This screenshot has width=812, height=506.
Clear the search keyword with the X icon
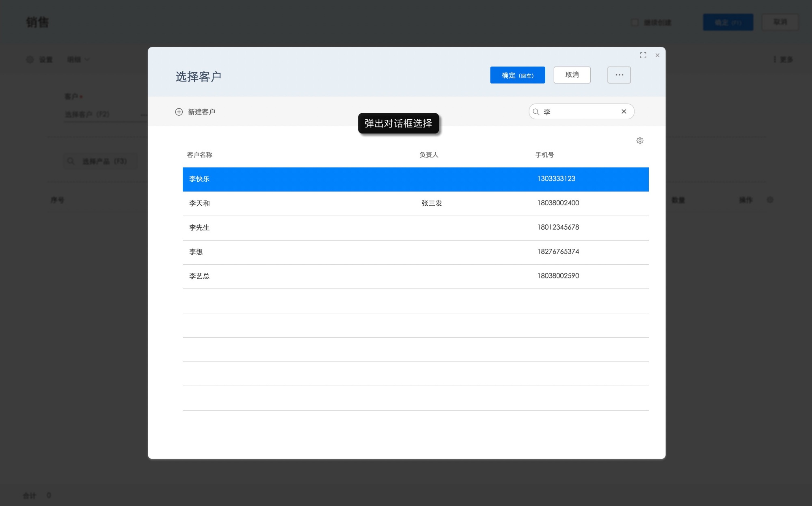coord(624,111)
